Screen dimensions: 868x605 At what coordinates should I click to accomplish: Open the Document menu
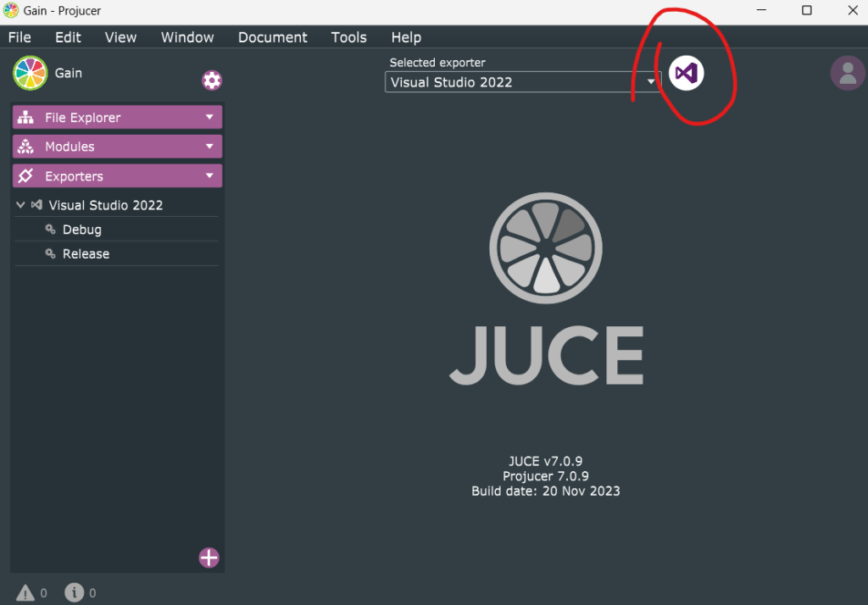click(x=272, y=37)
